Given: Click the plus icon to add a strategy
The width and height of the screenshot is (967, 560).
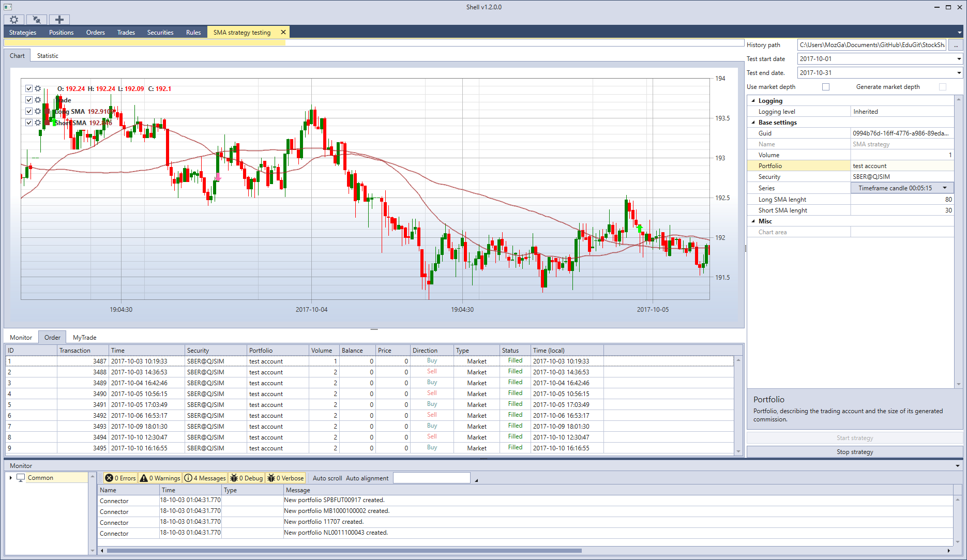Looking at the screenshot, I should (x=59, y=20).
